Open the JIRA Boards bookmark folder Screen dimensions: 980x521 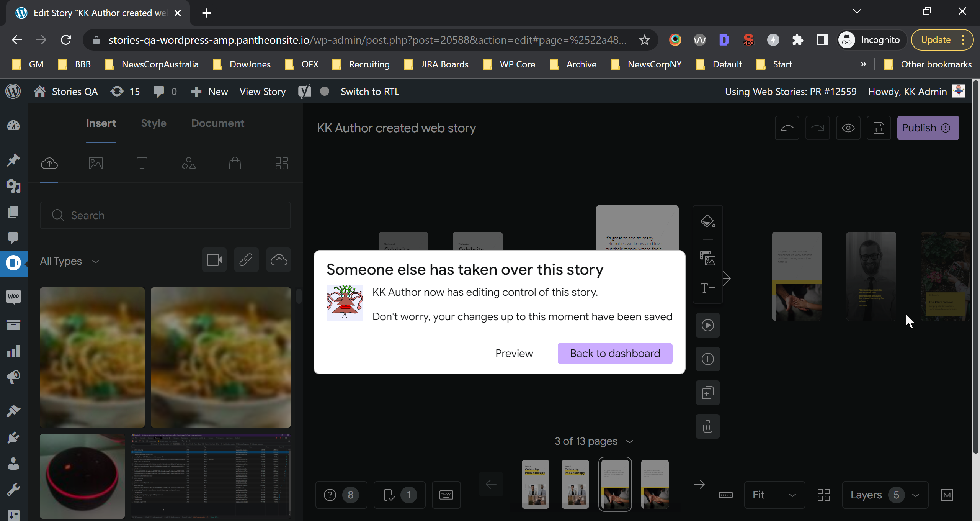[x=437, y=64]
